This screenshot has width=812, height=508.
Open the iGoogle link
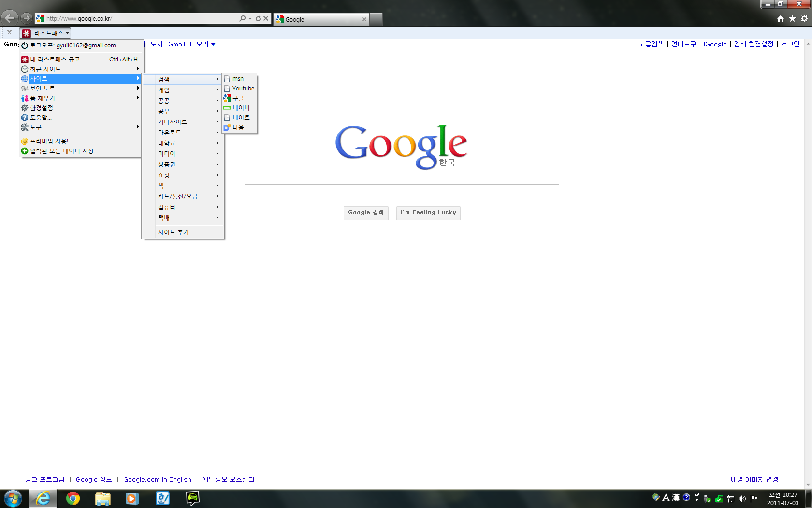tap(715, 44)
